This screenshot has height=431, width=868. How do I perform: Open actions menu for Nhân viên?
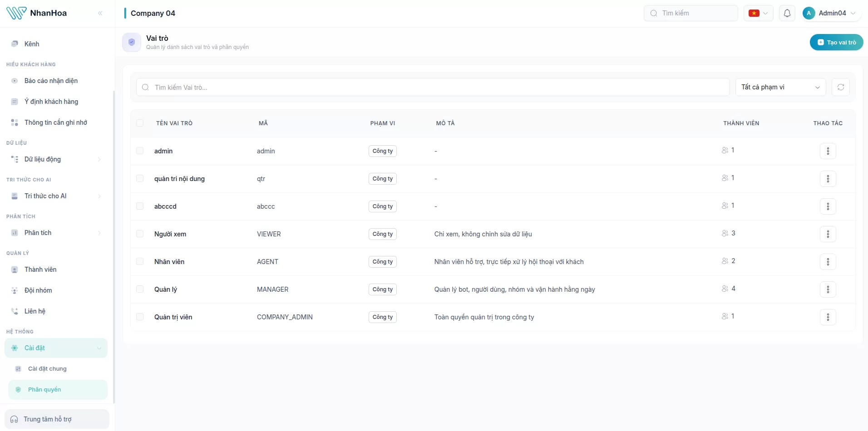point(828,262)
